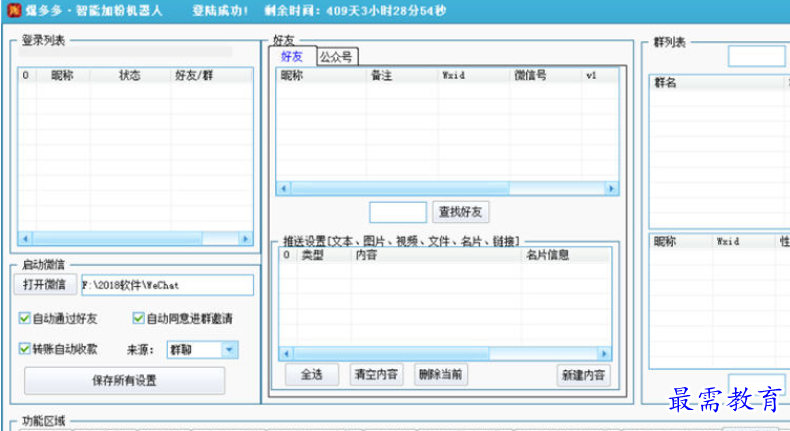The height and width of the screenshot is (431, 790).
Task: Click 新建内容 button
Action: coord(583,376)
